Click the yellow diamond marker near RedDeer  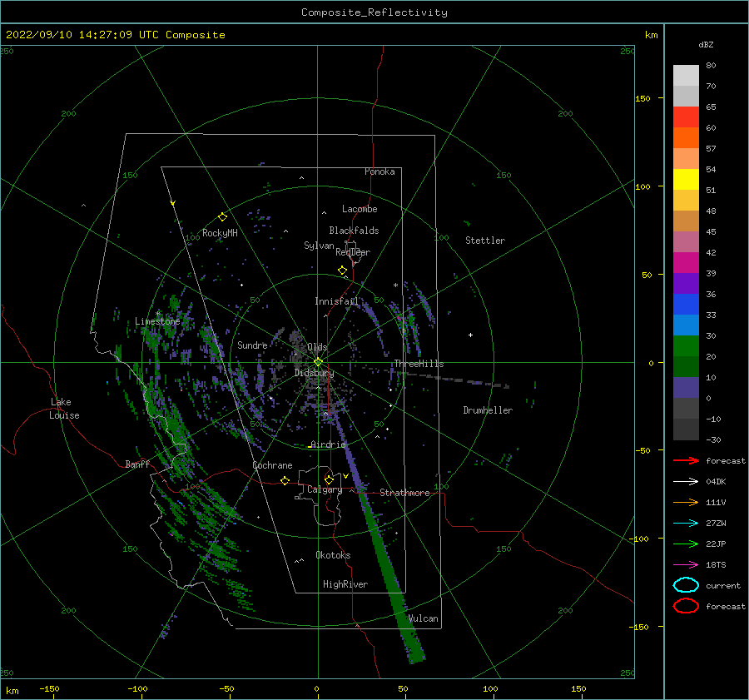click(x=342, y=271)
